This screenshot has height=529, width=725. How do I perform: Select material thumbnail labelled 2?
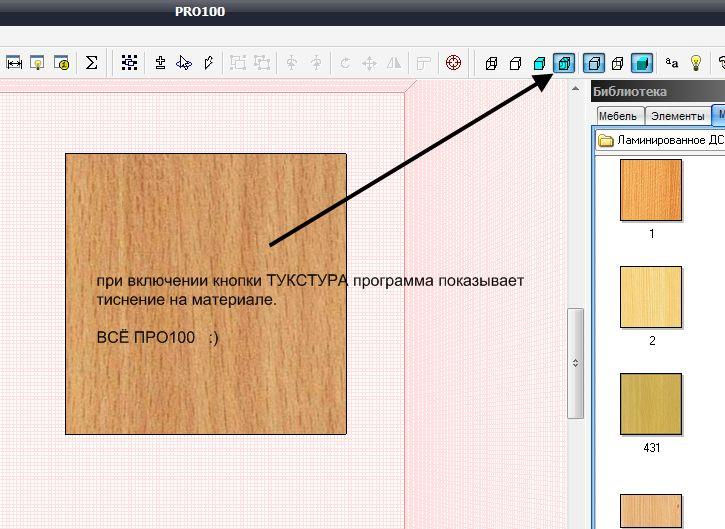[651, 296]
